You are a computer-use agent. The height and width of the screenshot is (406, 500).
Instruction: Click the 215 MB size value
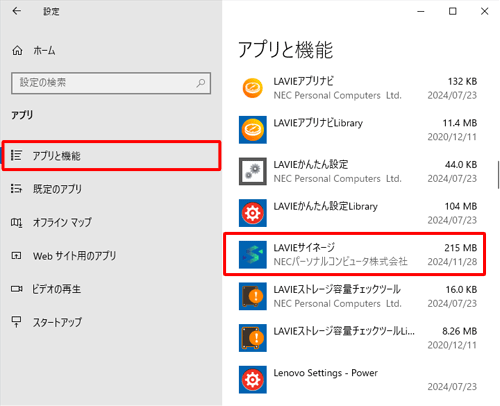click(460, 248)
